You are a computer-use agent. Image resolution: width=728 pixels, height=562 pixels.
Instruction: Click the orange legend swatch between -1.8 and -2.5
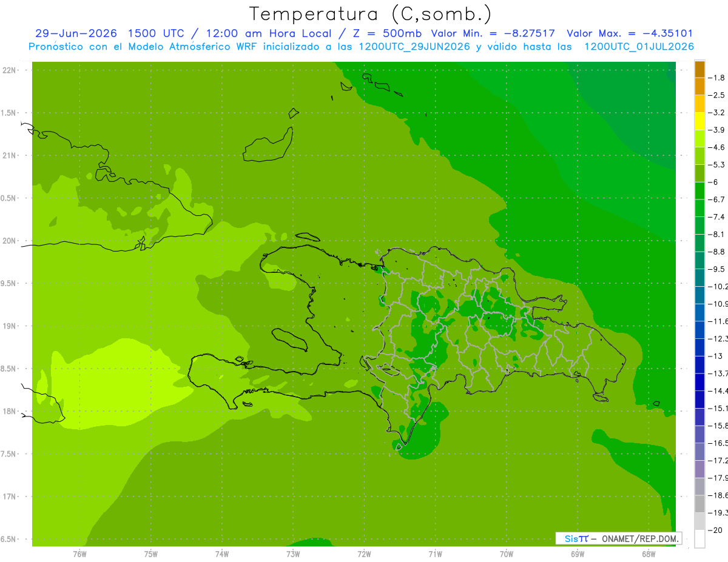[x=699, y=86]
